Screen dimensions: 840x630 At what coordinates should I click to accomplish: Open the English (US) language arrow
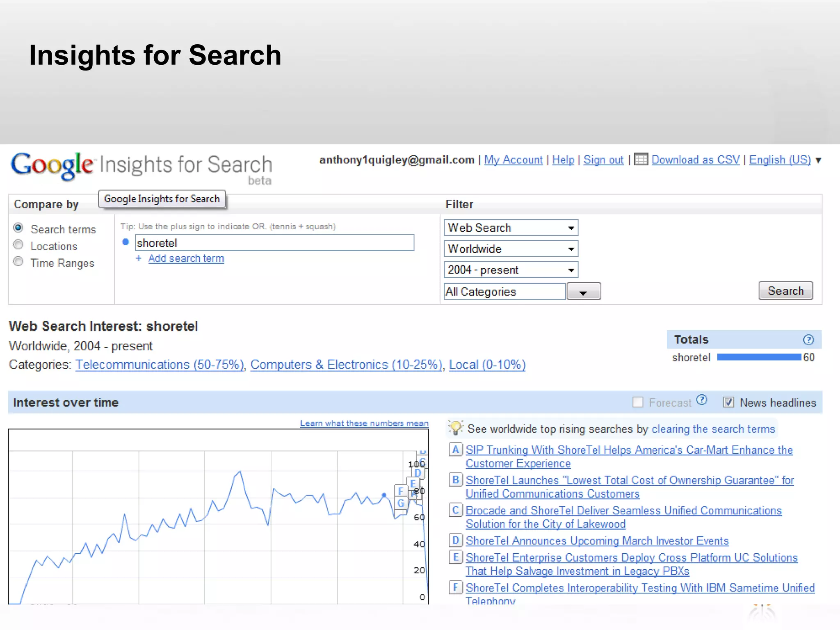(x=818, y=160)
